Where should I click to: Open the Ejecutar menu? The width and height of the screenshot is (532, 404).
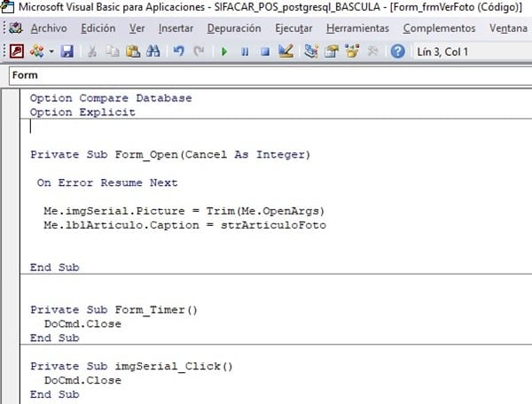click(293, 28)
